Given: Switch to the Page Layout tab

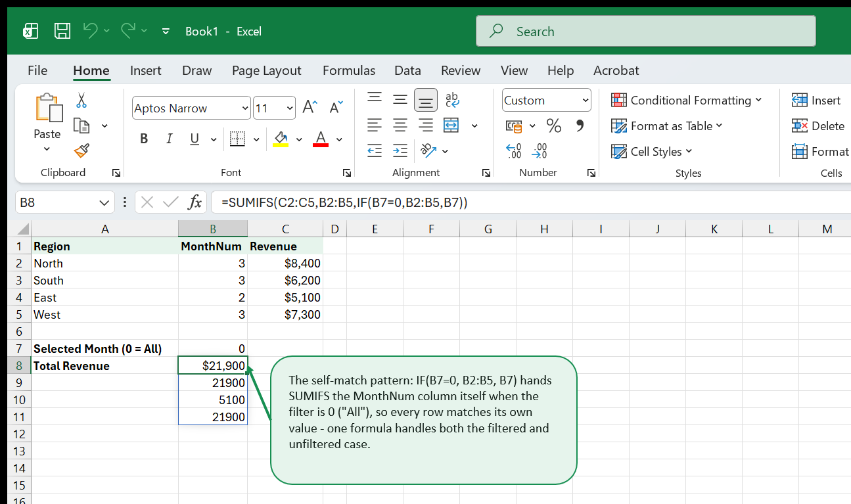Looking at the screenshot, I should click(266, 70).
